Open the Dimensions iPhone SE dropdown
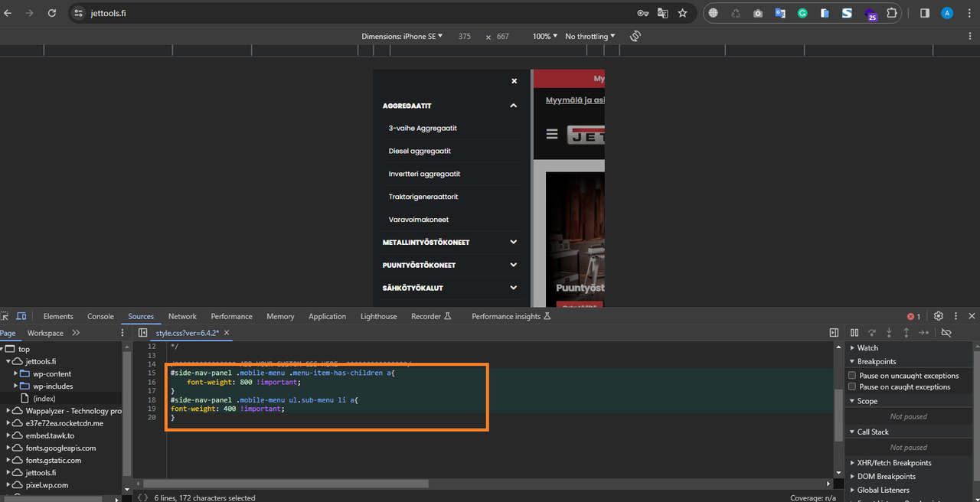Image resolution: width=980 pixels, height=502 pixels. [x=402, y=36]
